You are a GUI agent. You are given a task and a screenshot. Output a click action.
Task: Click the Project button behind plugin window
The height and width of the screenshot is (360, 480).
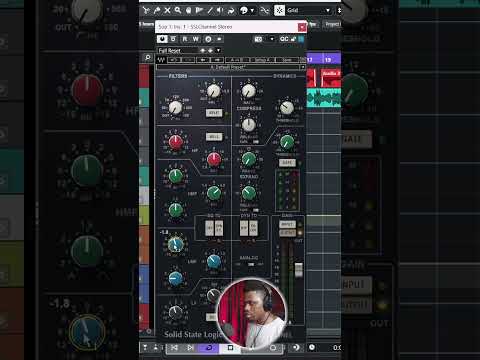pos(332,24)
